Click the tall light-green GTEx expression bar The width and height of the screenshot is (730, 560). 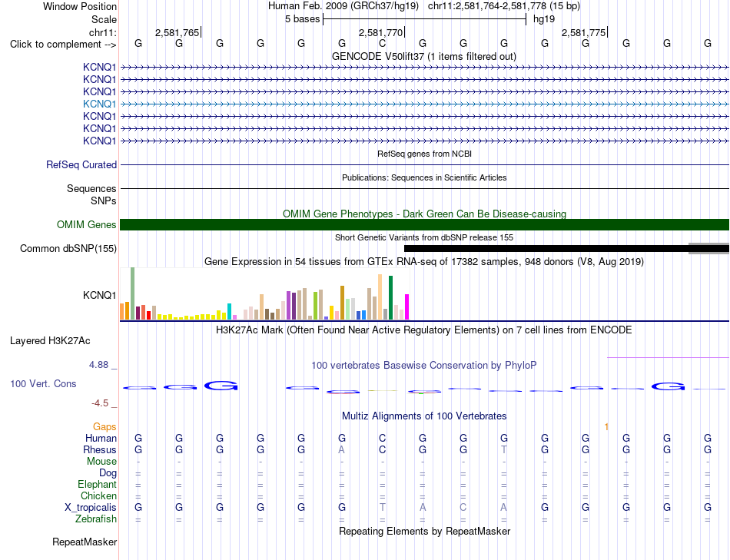132,293
